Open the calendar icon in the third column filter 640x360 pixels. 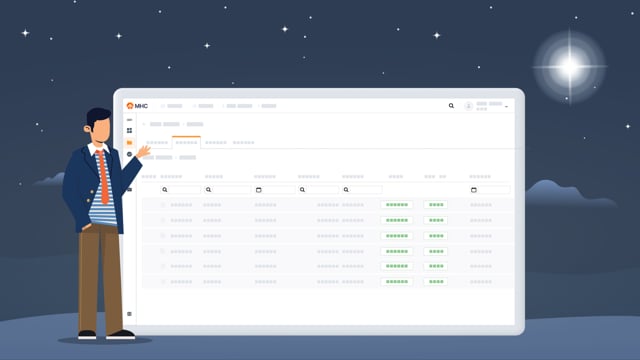[258, 190]
